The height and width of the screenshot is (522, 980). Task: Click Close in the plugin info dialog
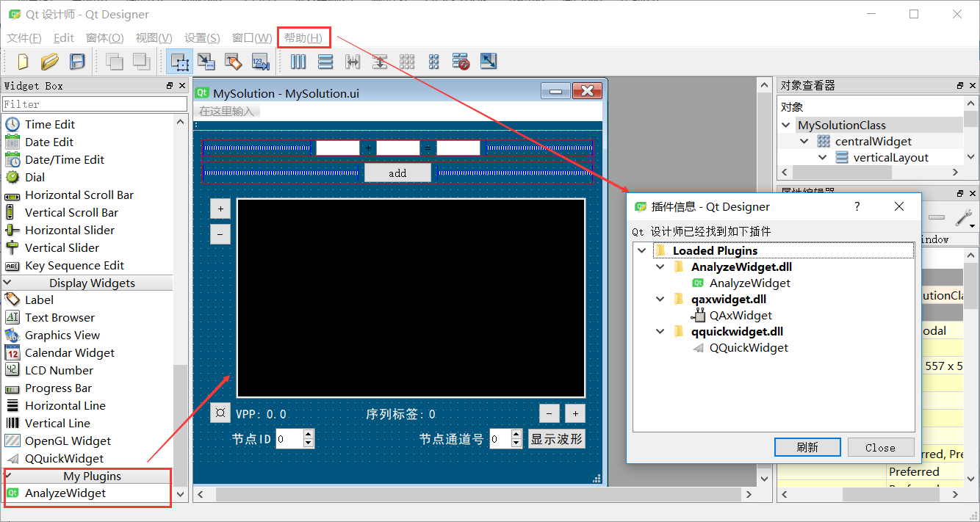880,447
